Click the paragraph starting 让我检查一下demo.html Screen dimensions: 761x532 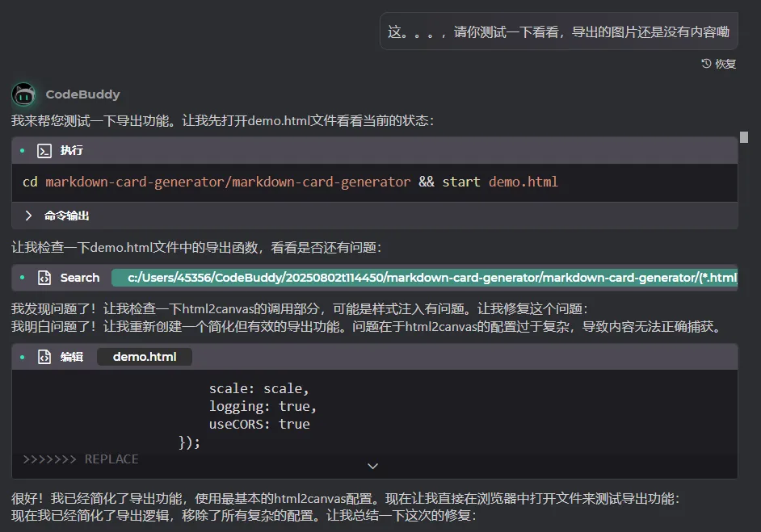click(x=196, y=247)
